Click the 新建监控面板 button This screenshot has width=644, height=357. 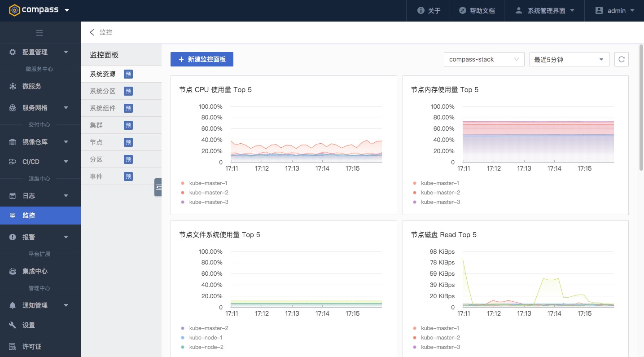click(202, 59)
